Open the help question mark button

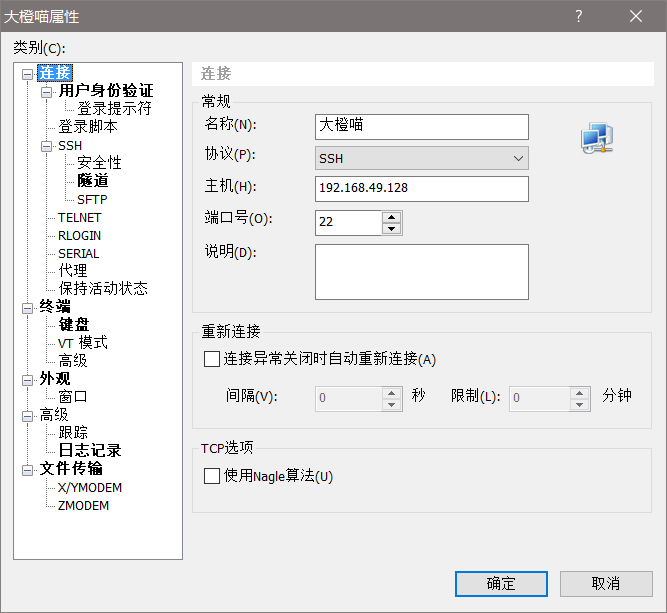[x=579, y=16]
